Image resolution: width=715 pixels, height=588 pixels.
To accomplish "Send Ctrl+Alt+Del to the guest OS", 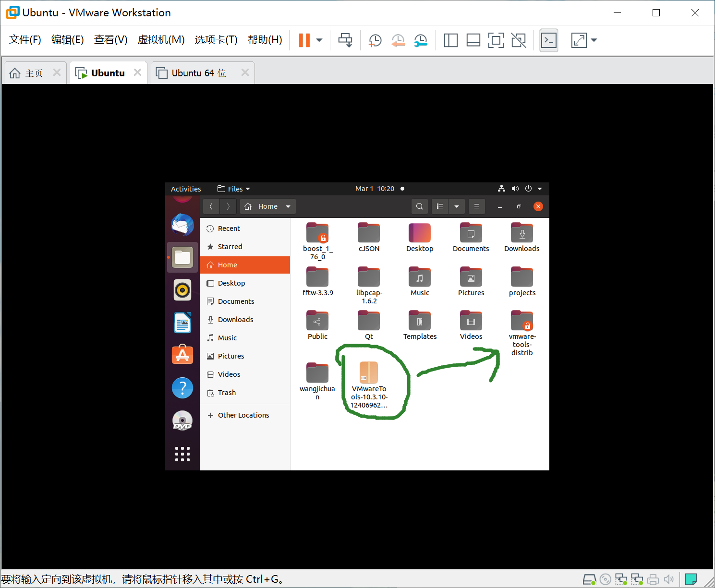I will pyautogui.click(x=345, y=40).
